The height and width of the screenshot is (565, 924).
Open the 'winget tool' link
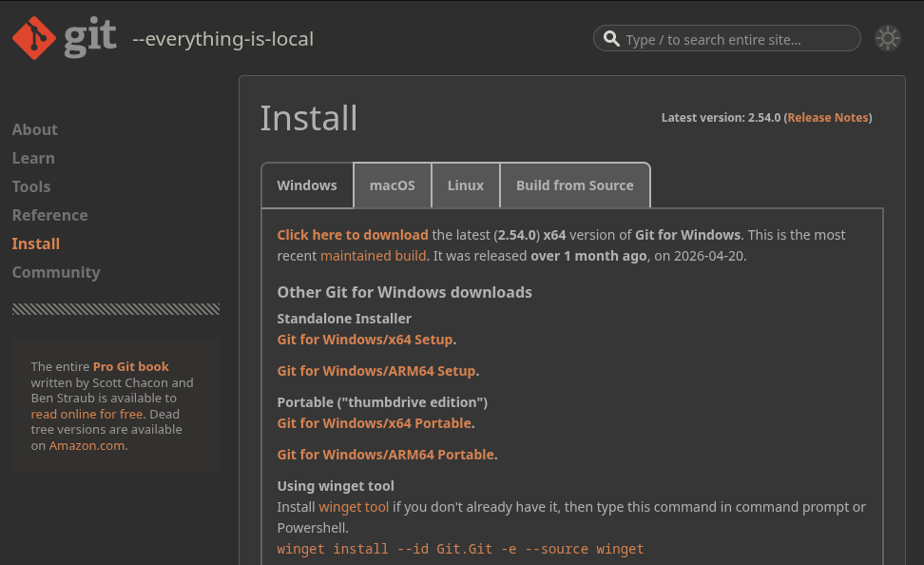tap(354, 507)
